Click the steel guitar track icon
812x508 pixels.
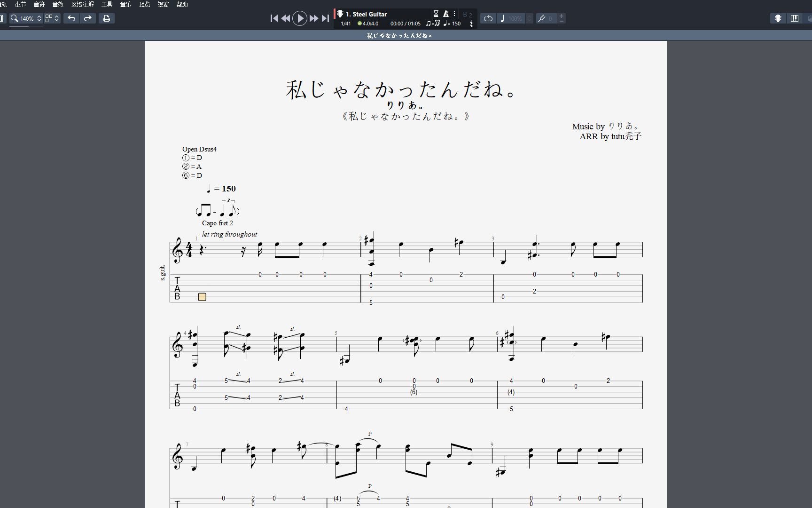[340, 14]
